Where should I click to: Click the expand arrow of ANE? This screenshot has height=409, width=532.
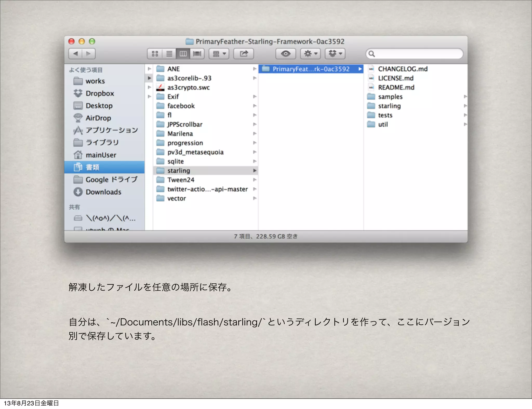coord(255,69)
